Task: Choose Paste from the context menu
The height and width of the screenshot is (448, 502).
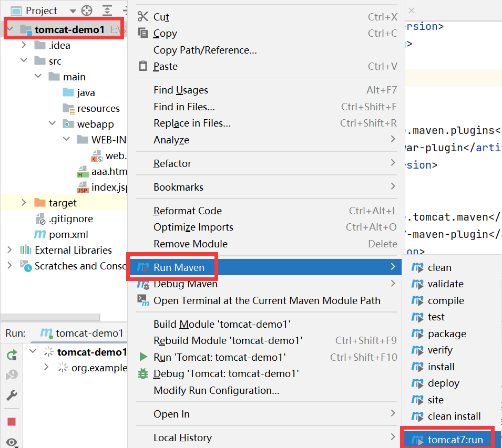Action: (x=267, y=66)
